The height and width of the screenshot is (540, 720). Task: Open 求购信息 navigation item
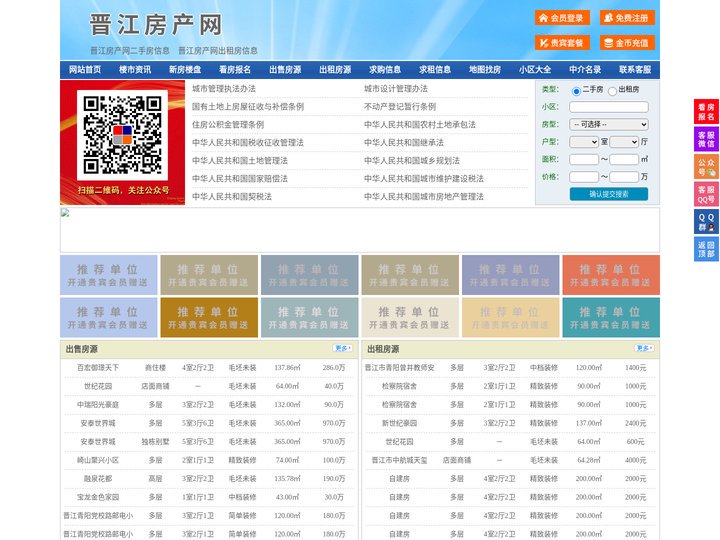tap(385, 70)
